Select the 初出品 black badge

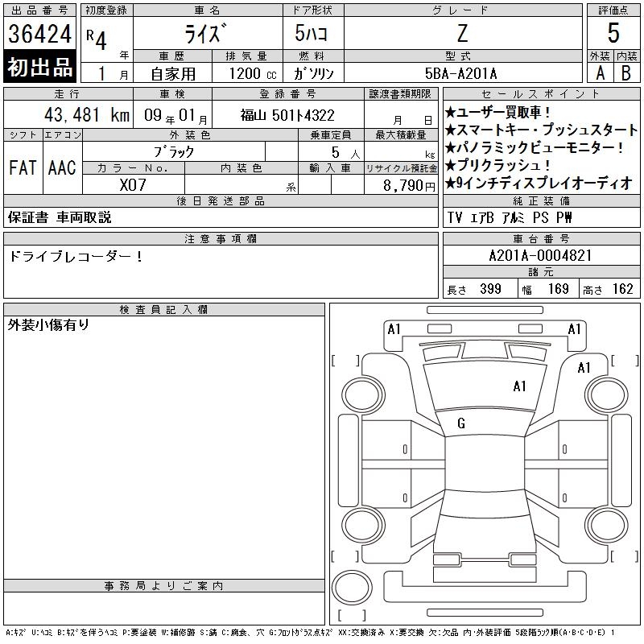39,67
